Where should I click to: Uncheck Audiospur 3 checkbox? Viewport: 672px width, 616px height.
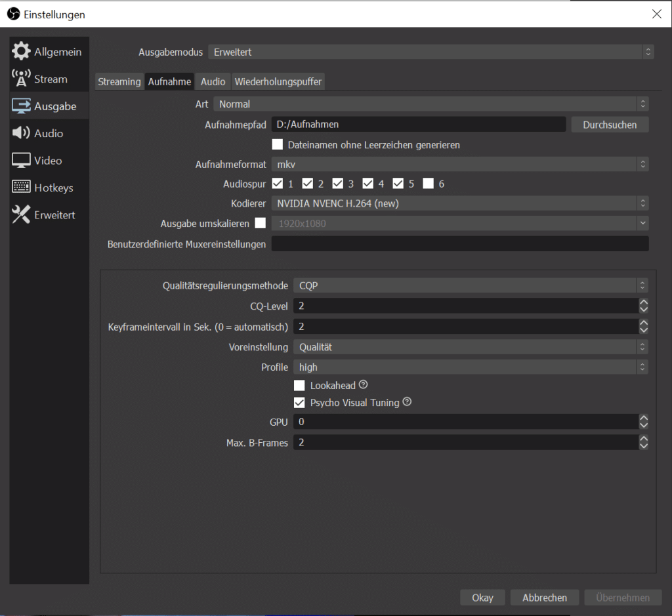338,183
